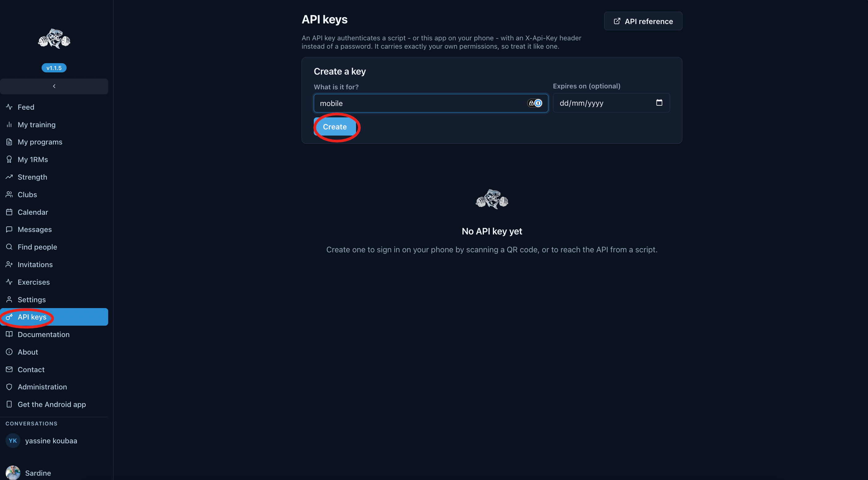Click the 'No API key yet' heading
868x480 pixels.
pyautogui.click(x=492, y=231)
